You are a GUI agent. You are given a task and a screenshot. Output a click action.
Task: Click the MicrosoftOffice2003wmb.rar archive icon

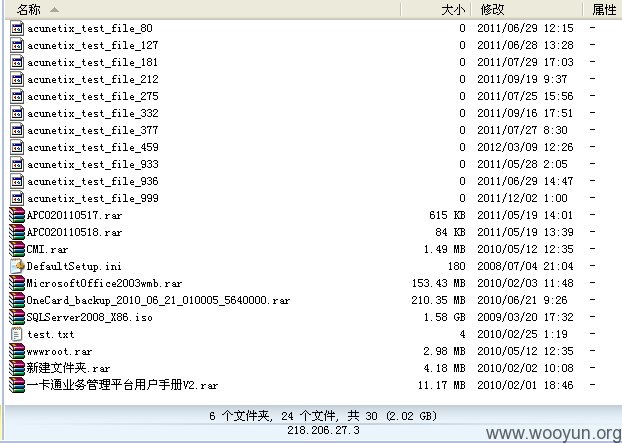click(x=17, y=283)
